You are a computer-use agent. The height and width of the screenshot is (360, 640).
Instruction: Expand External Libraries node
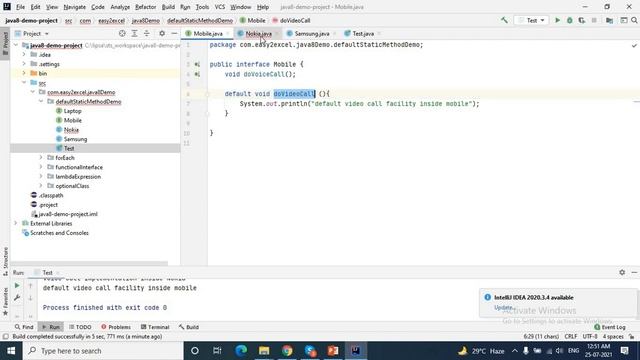pyautogui.click(x=16, y=223)
